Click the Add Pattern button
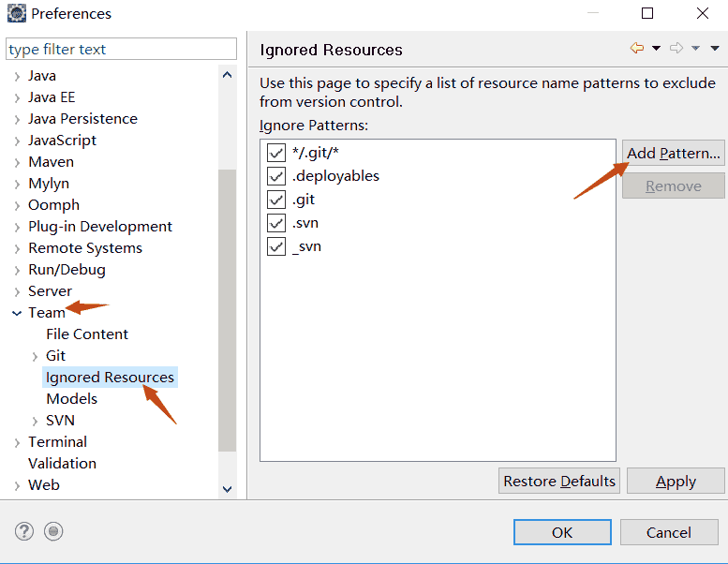The height and width of the screenshot is (564, 728). (x=673, y=154)
